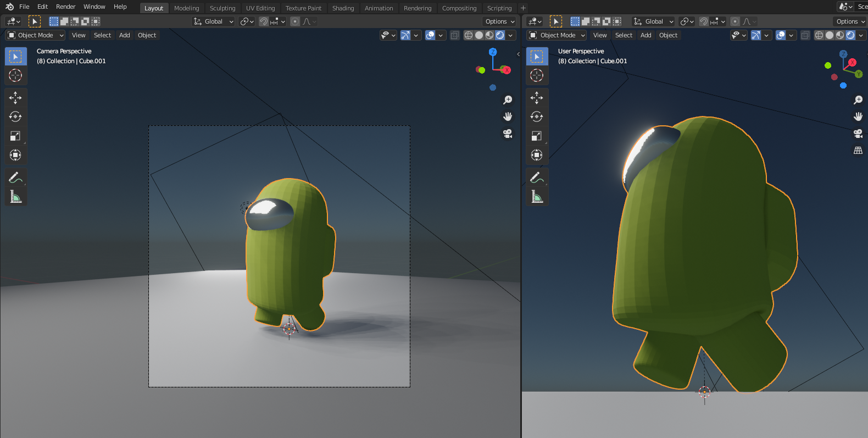Open Object menu in right viewport header
This screenshot has height=438, width=868.
(x=668, y=35)
